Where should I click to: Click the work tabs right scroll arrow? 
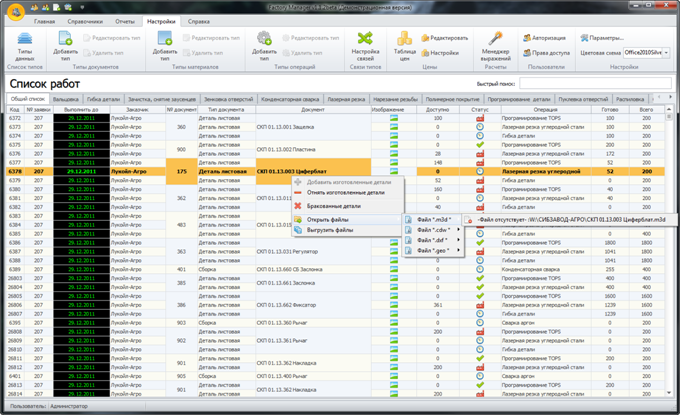point(670,97)
